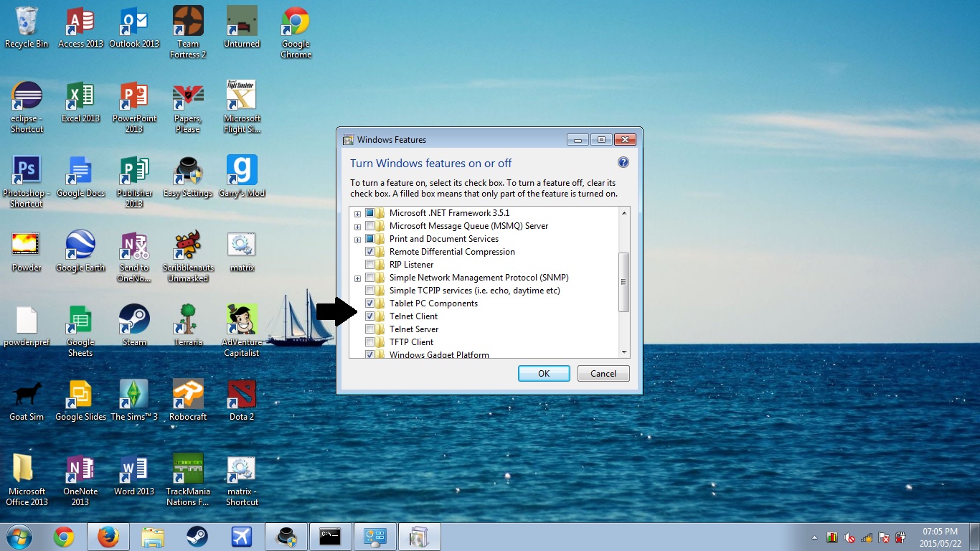
Task: Enable the TFTP Client checkbox
Action: click(x=370, y=342)
